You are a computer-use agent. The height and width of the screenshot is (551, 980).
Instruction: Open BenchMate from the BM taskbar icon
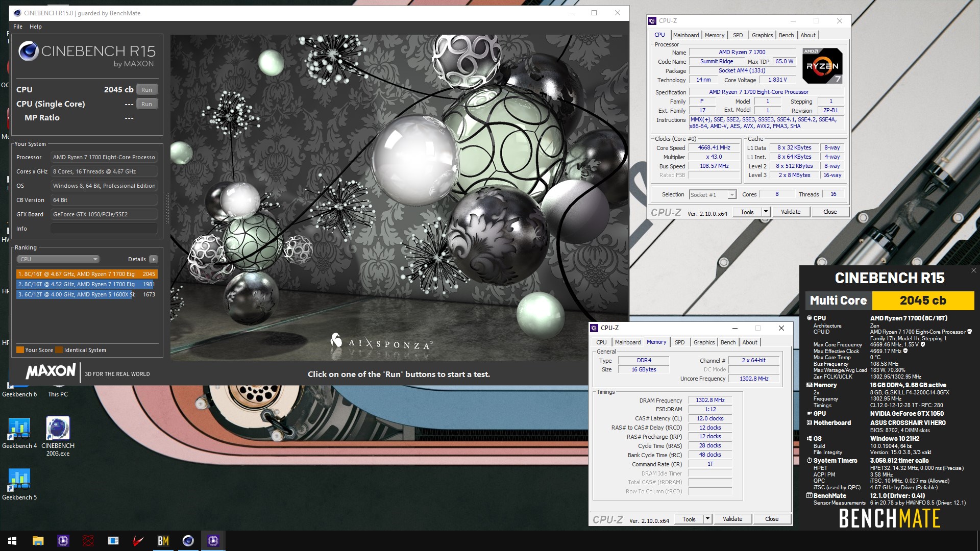(163, 541)
